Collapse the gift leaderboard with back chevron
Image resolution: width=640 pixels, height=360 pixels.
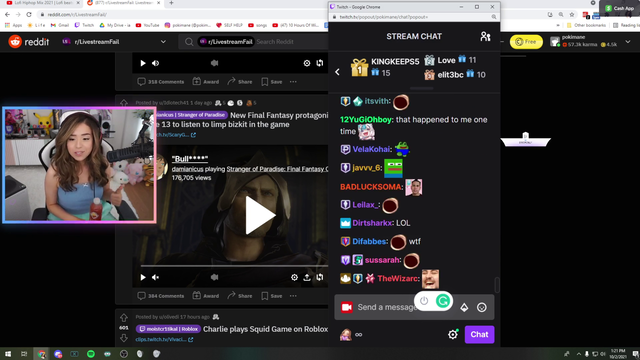(x=337, y=72)
